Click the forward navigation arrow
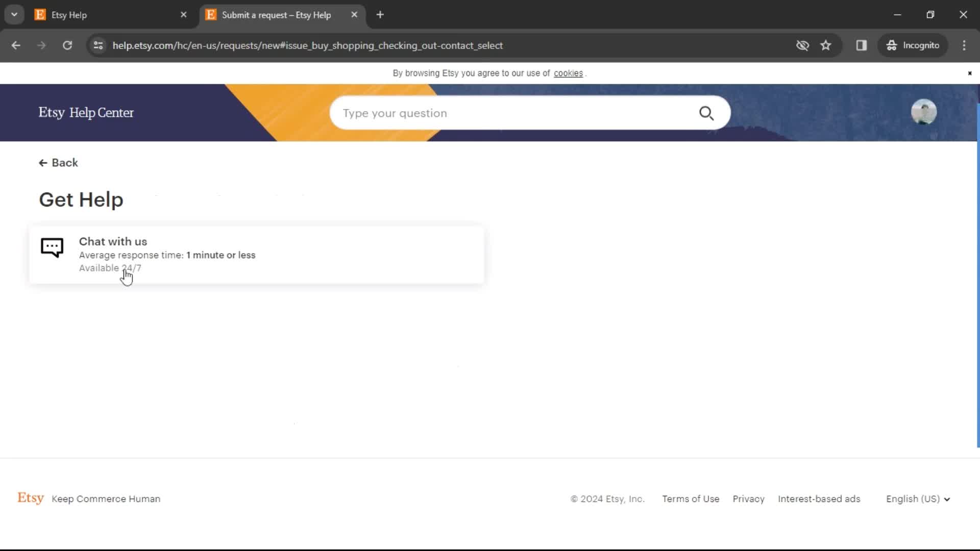This screenshot has width=980, height=551. [41, 45]
